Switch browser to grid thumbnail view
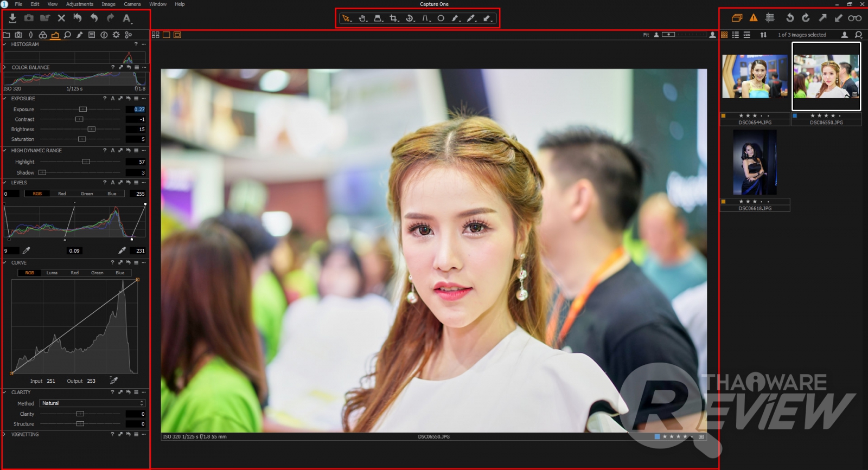The width and height of the screenshot is (868, 470). click(724, 35)
